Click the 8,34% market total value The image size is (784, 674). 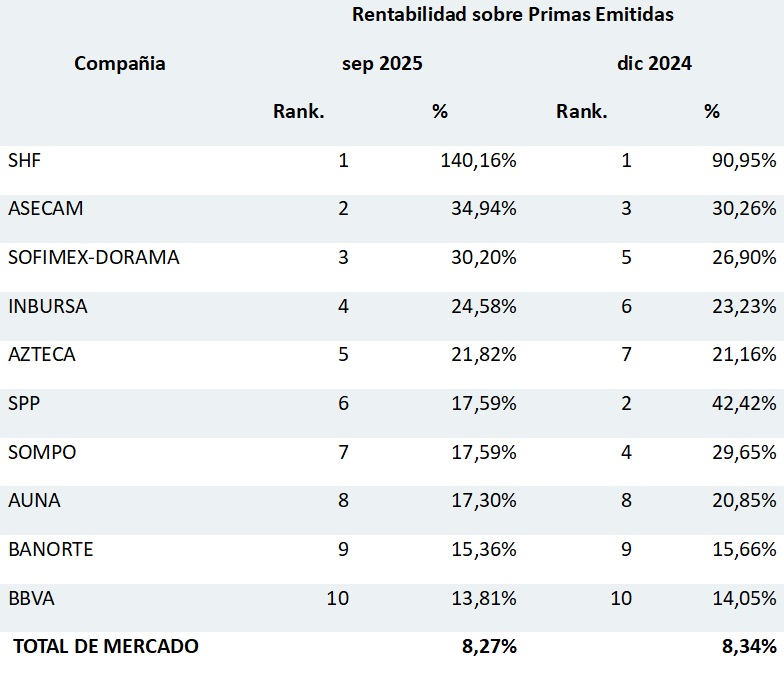tap(749, 646)
